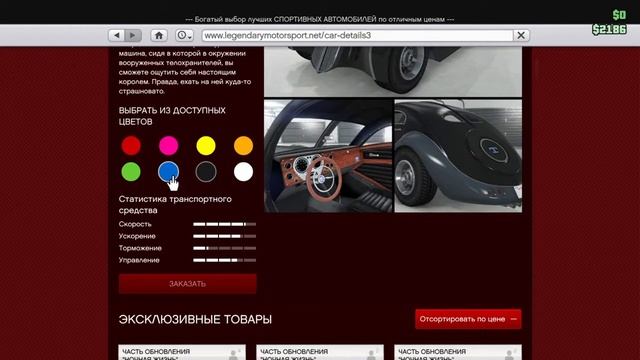
Task: Click the Ускорение stat bar
Action: (x=224, y=236)
